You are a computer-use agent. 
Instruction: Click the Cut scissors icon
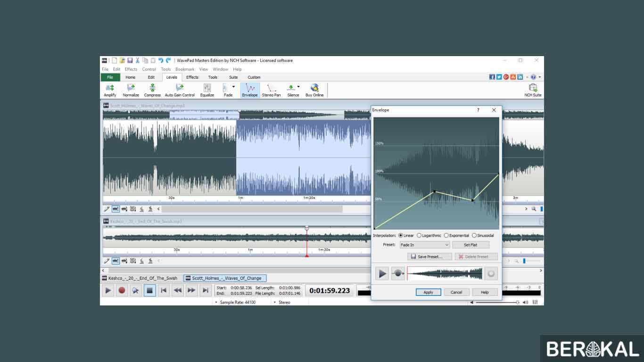click(138, 60)
